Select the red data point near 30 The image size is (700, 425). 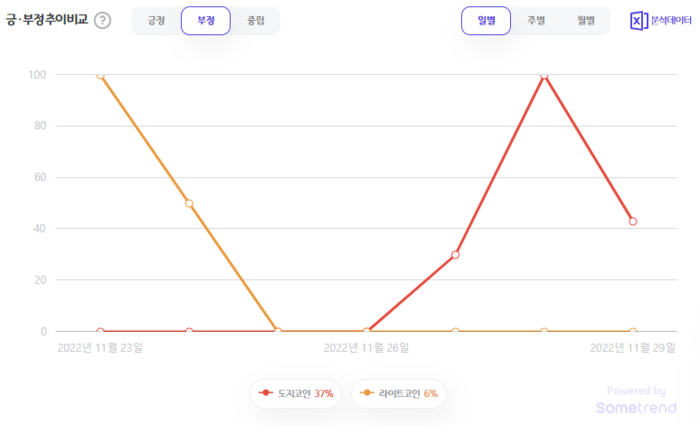click(455, 255)
